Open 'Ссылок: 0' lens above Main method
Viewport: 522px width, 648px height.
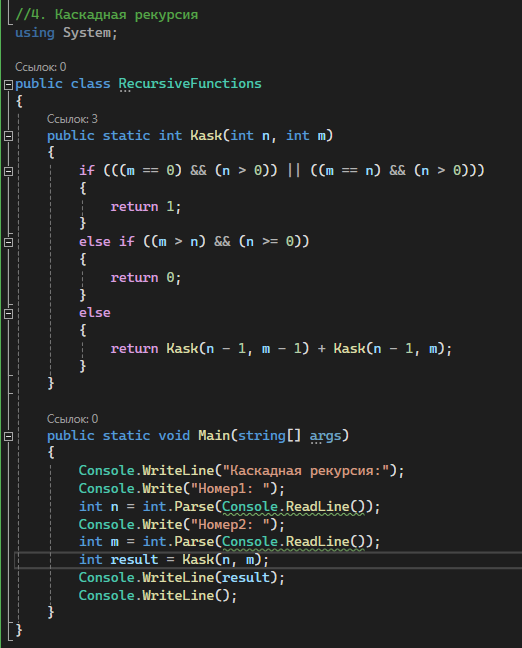[72, 419]
